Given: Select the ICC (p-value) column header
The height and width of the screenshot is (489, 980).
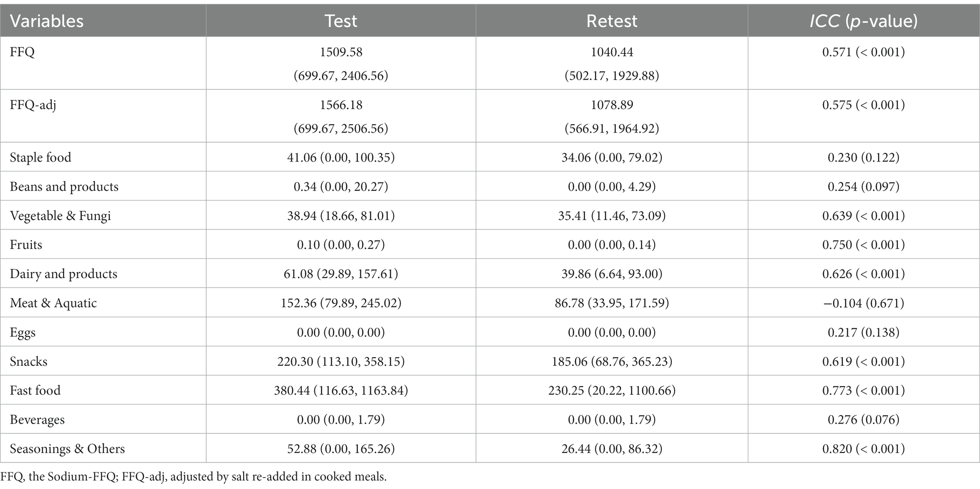Looking at the screenshot, I should click(x=863, y=21).
